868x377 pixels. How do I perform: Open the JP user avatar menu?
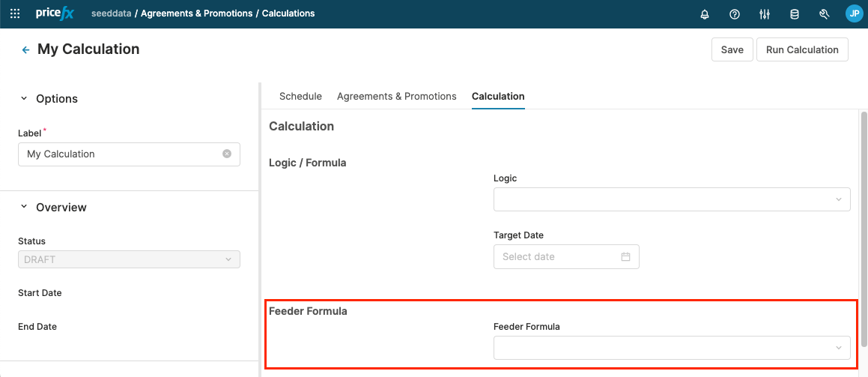coord(854,13)
